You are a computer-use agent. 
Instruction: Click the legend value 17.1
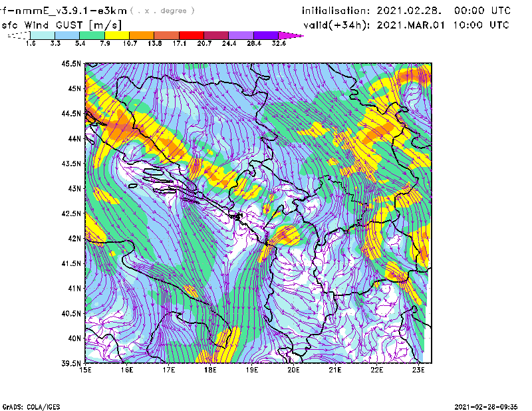[180, 43]
